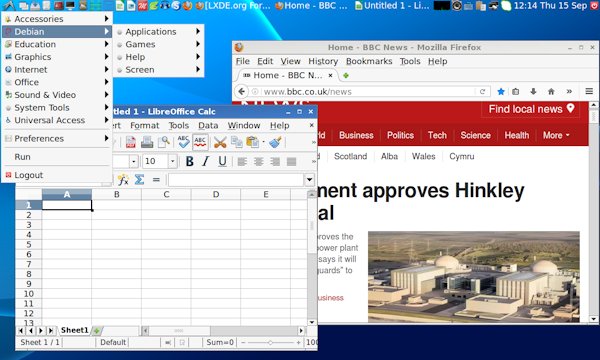Open the Firefox hamburger menu icon
Viewport: 600px width, 360px height.
[x=589, y=91]
